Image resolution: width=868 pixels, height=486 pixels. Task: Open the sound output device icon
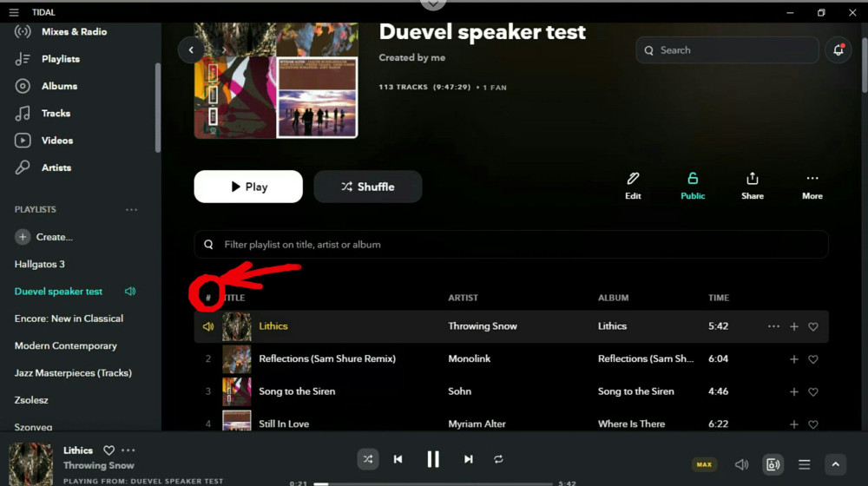773,464
